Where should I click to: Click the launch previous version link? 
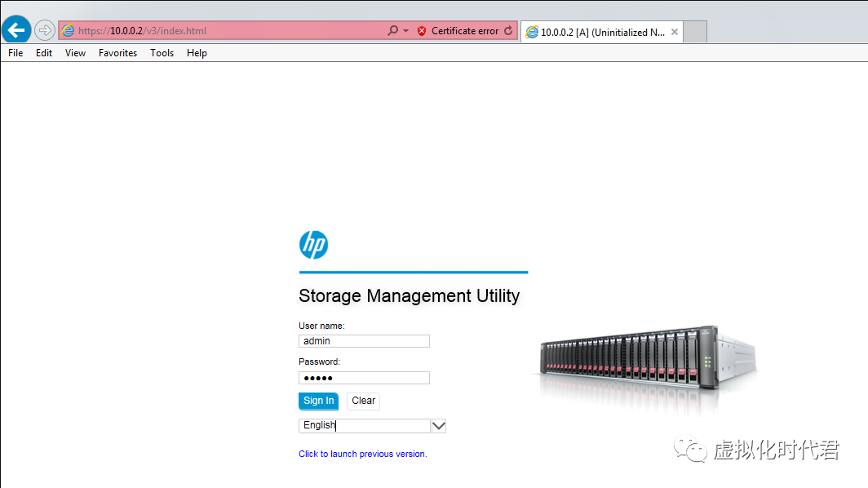pos(362,454)
